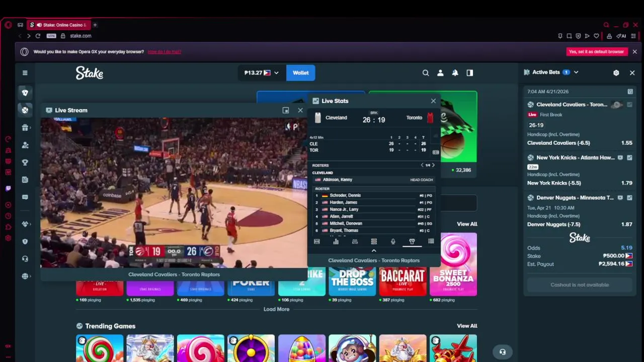The image size is (644, 362).
Task: Open the Baccarat Live game tile
Action: [403, 282]
